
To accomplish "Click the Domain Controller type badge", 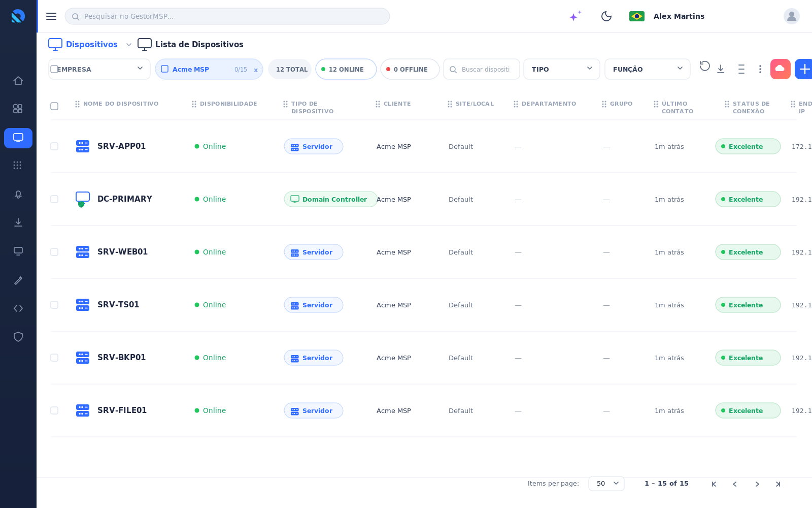I will pos(330,199).
